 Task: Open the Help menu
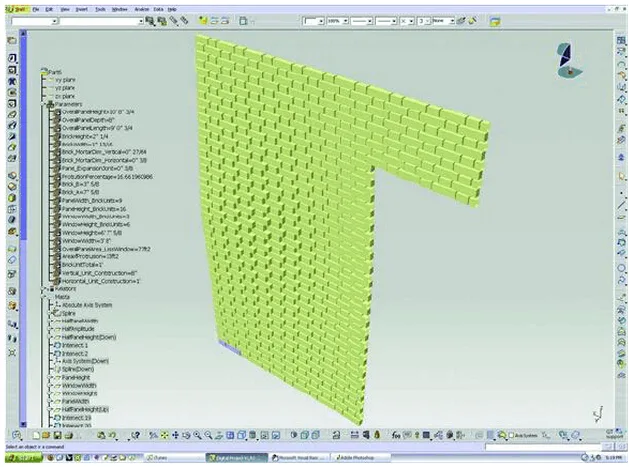pos(172,9)
